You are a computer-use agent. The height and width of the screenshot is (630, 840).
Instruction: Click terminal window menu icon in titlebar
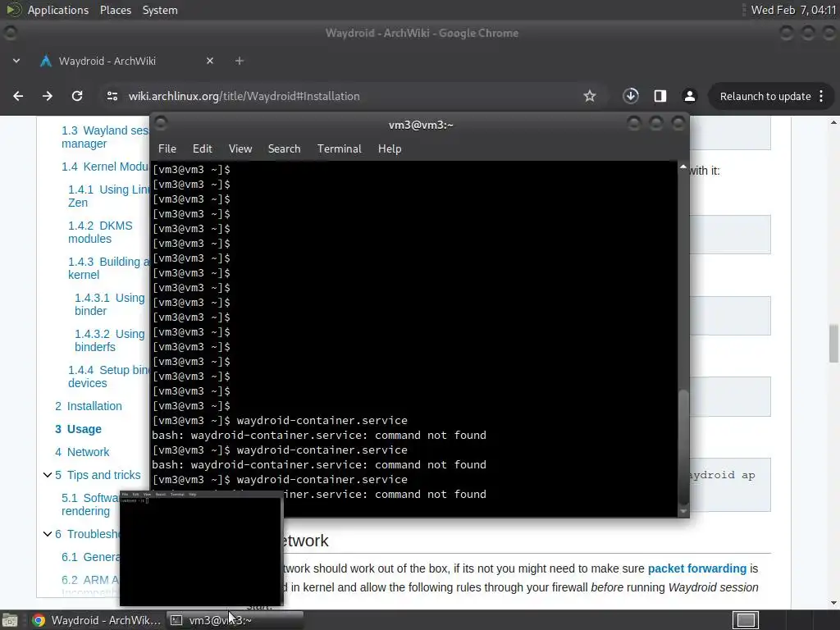click(161, 124)
